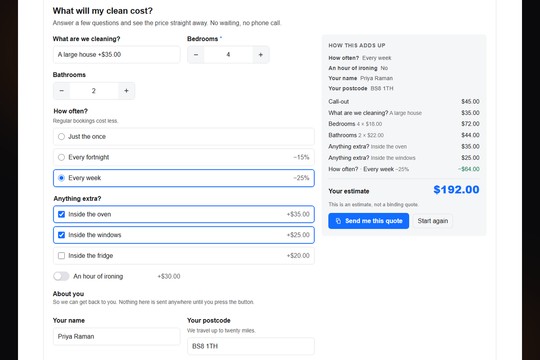The width and height of the screenshot is (540, 360).
Task: Uncheck 'Inside the oven' extra
Action: (61, 214)
